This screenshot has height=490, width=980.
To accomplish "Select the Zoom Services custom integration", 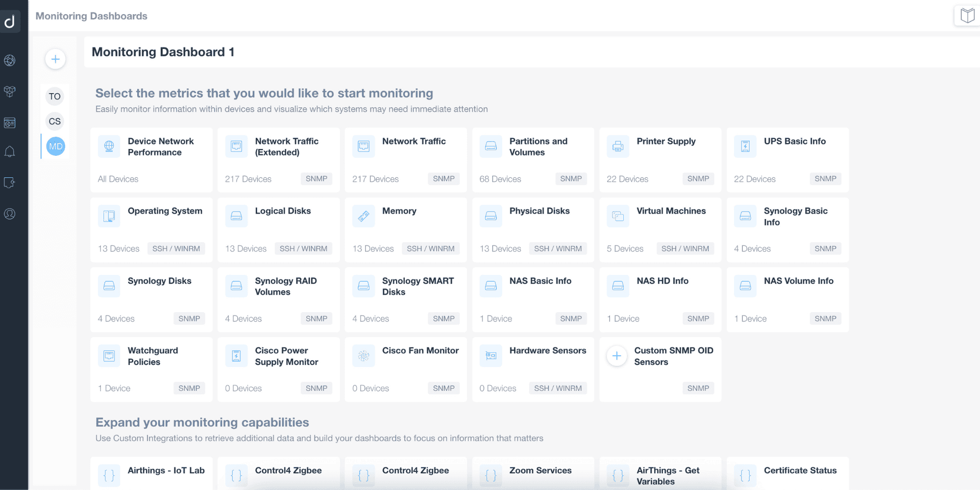I will click(533, 473).
